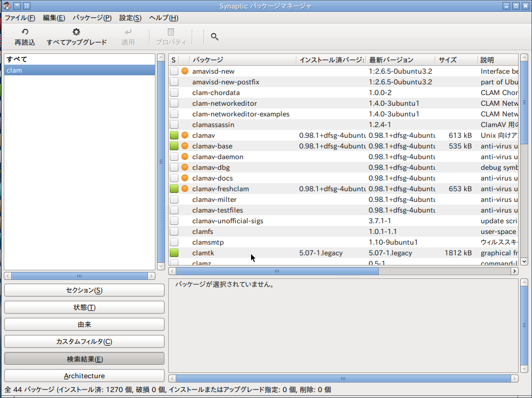Click the package list horizontal scrollbar thumb

click(x=277, y=271)
